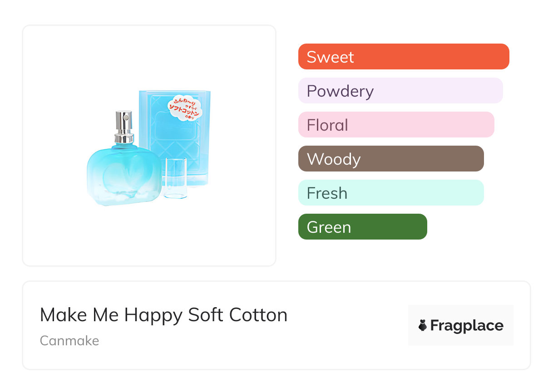Viewport: 553px width, 392px height.
Task: Click the brown Woody accord bar
Action: [x=390, y=159]
